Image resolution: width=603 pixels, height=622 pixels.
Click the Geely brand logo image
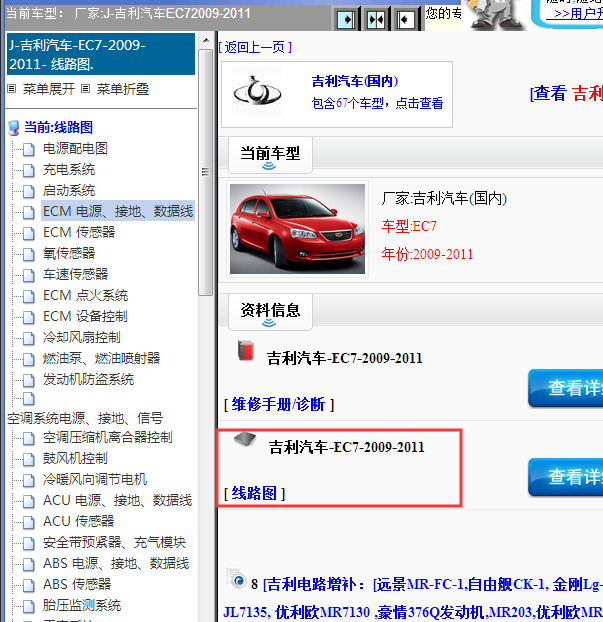[x=257, y=92]
